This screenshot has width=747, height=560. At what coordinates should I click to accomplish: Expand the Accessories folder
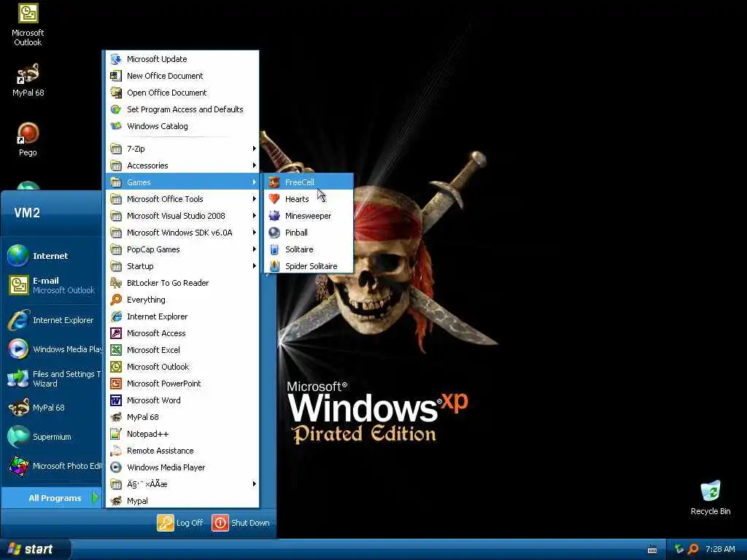(182, 166)
